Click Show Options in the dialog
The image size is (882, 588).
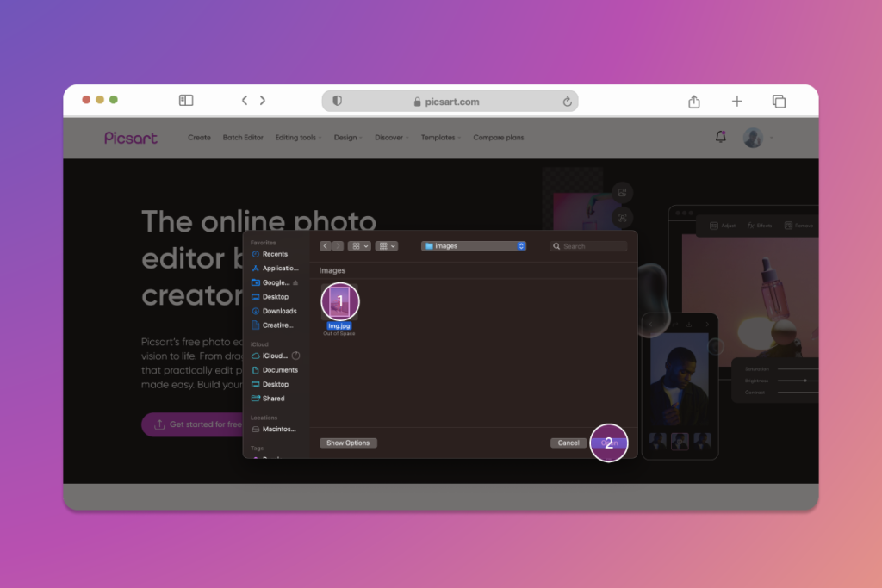pyautogui.click(x=348, y=443)
